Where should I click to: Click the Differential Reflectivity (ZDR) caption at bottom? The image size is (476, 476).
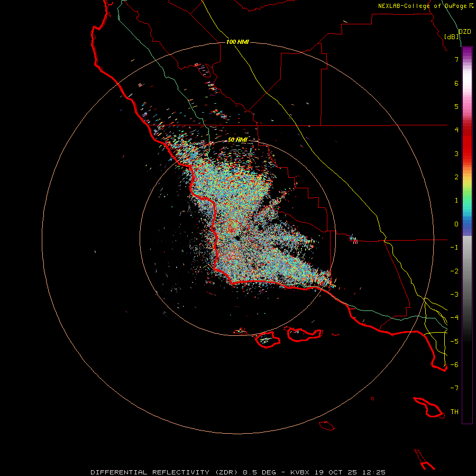tap(238, 472)
